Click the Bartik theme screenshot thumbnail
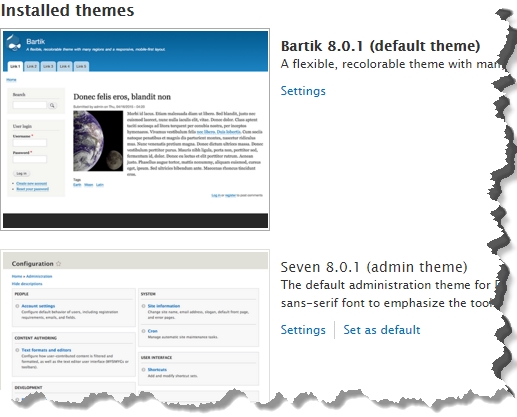Image resolution: width=517 pixels, height=417 pixels. (x=135, y=129)
